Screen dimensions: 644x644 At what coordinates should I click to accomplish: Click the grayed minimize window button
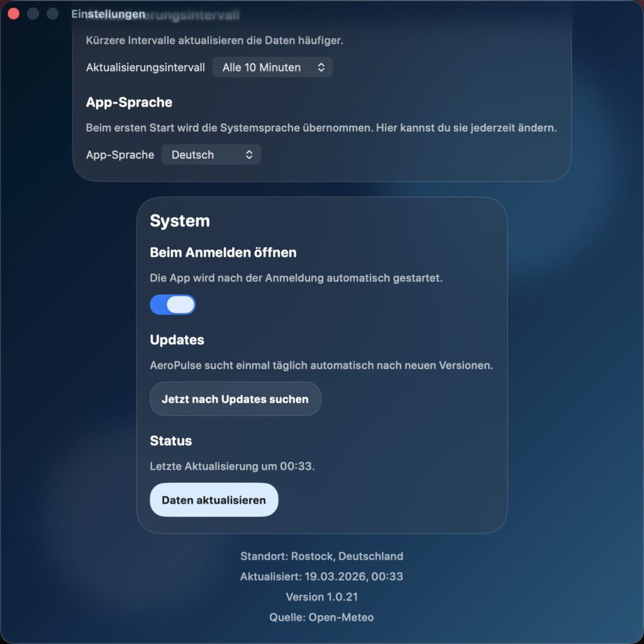coord(33,14)
